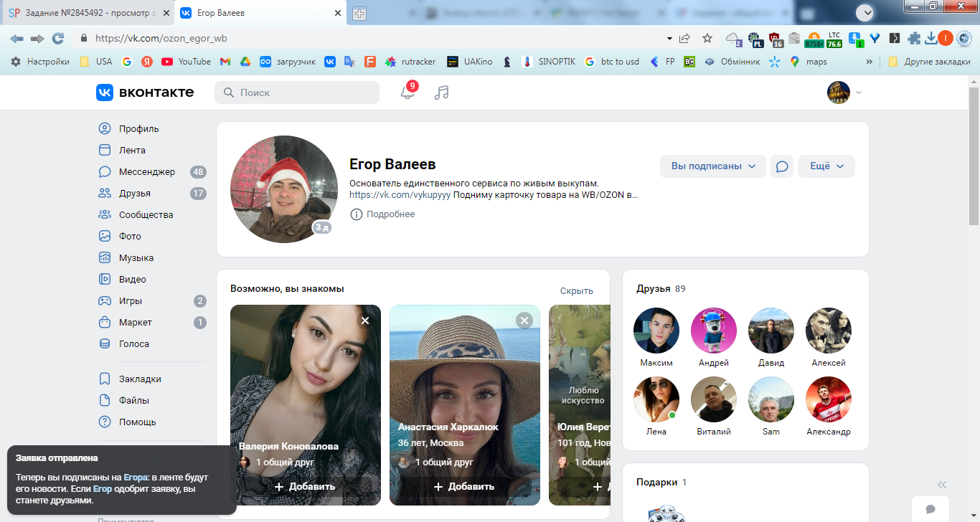Open the maps bookmark

(x=809, y=62)
